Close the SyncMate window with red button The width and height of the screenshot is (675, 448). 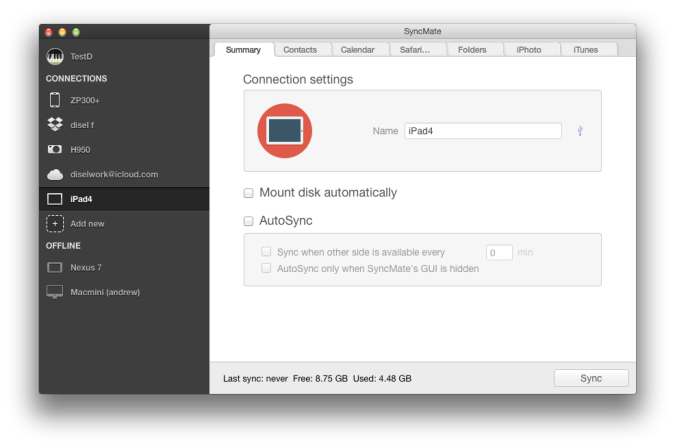[49, 32]
